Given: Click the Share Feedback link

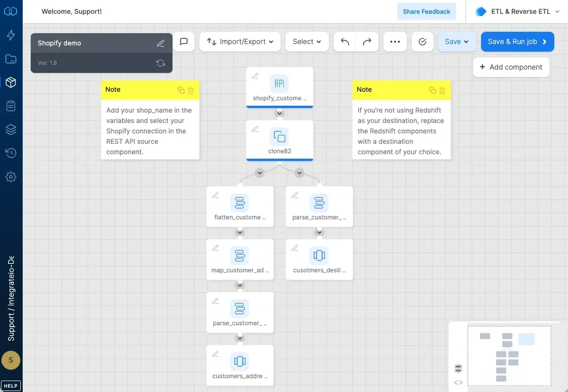Looking at the screenshot, I should click(x=426, y=11).
